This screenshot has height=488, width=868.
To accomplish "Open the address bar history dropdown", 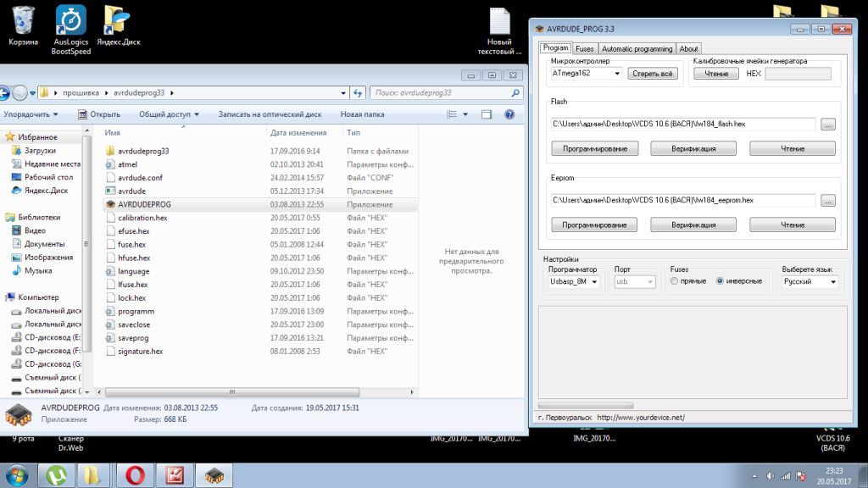I will click(344, 93).
